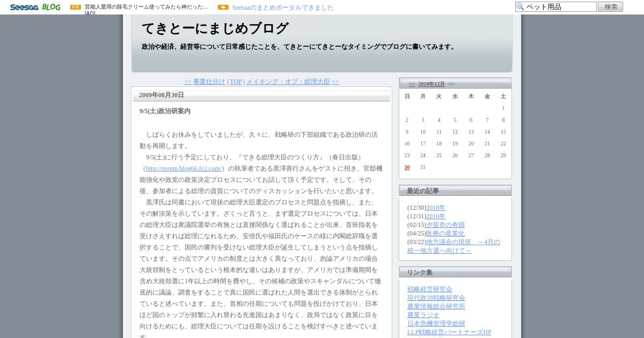Click calendar day 31

coord(423,167)
